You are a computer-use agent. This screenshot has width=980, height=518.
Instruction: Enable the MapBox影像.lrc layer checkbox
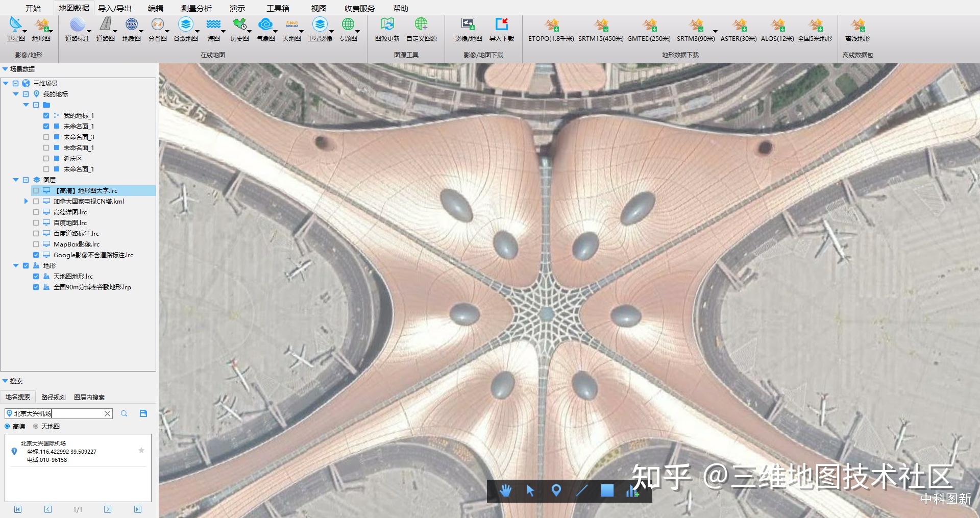click(x=36, y=244)
